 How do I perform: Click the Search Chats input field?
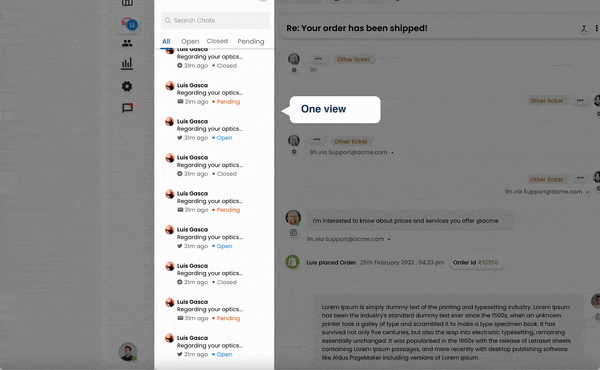click(x=215, y=20)
